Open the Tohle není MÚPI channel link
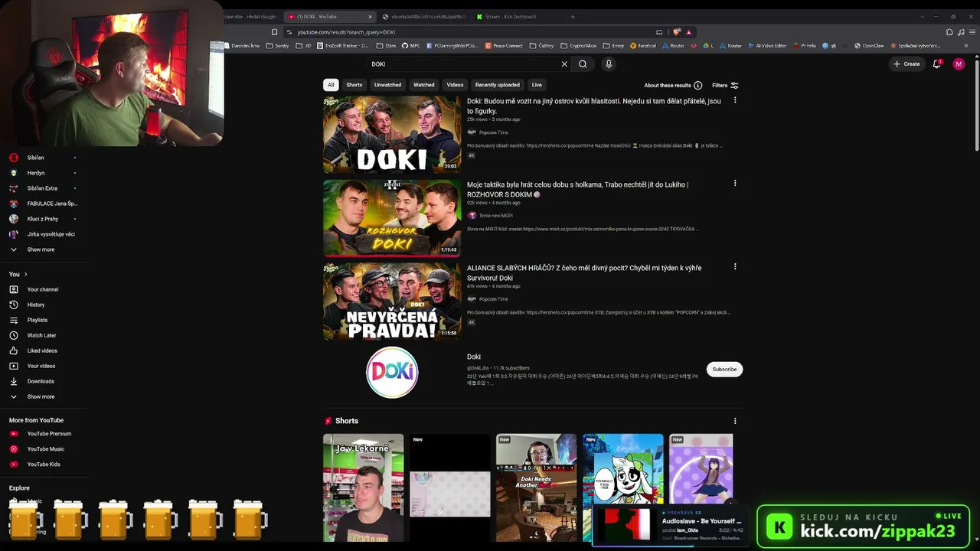 (x=495, y=216)
